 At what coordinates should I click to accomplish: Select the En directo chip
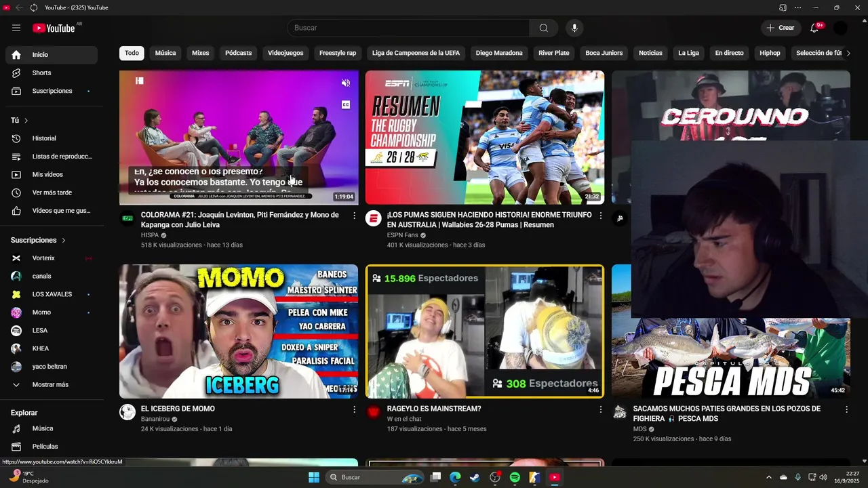click(729, 53)
